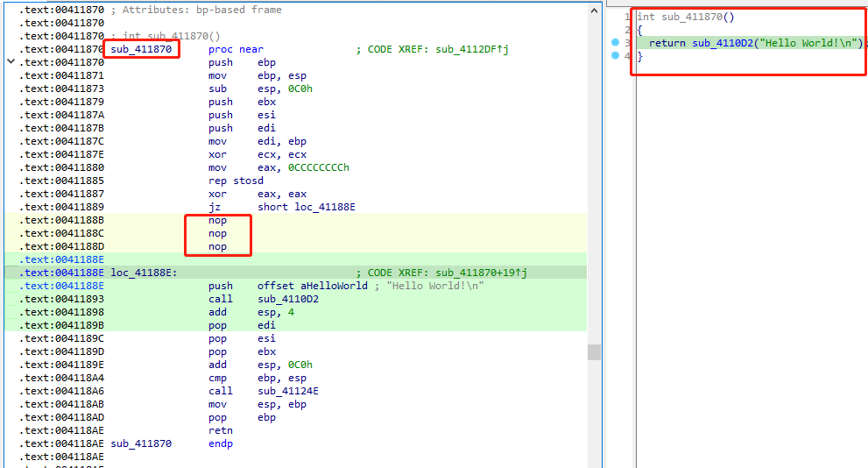Toggle breakpoint dot on closing brace line 4
Viewport: 868px width, 468px height.
point(615,55)
